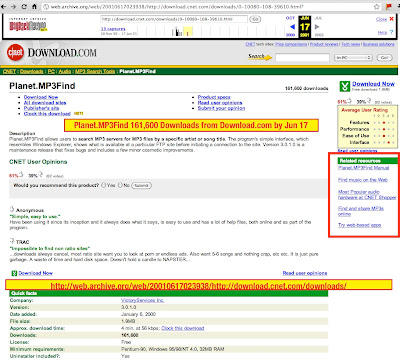This screenshot has height=360, width=400.
Task: Click the Wayback Go button
Action: (x=255, y=19)
